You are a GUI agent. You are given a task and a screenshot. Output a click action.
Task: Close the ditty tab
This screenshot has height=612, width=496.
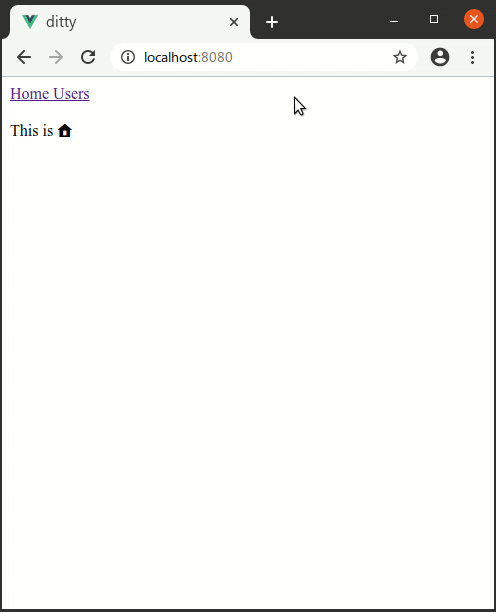pos(234,22)
